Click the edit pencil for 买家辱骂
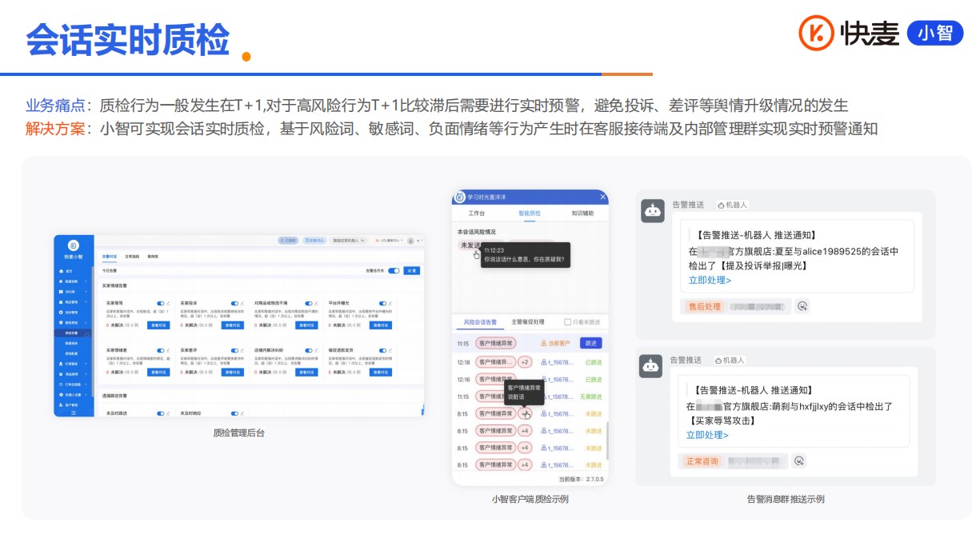 tap(168, 303)
